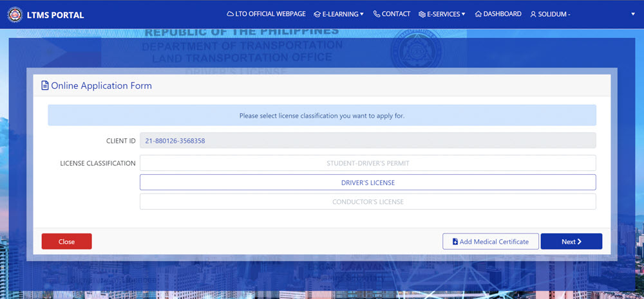Image resolution: width=644 pixels, height=299 pixels.
Task: Click the file icon on Add Medical Certificate
Action: click(455, 242)
